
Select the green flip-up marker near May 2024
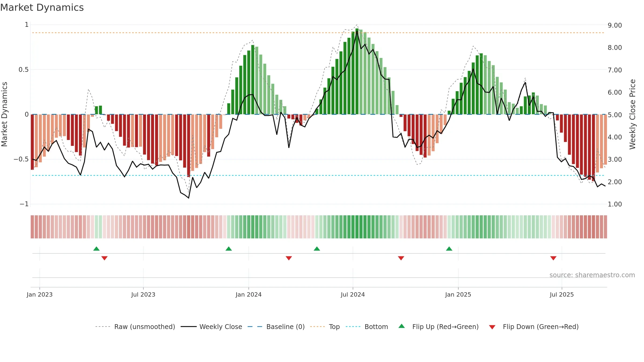(x=317, y=249)
